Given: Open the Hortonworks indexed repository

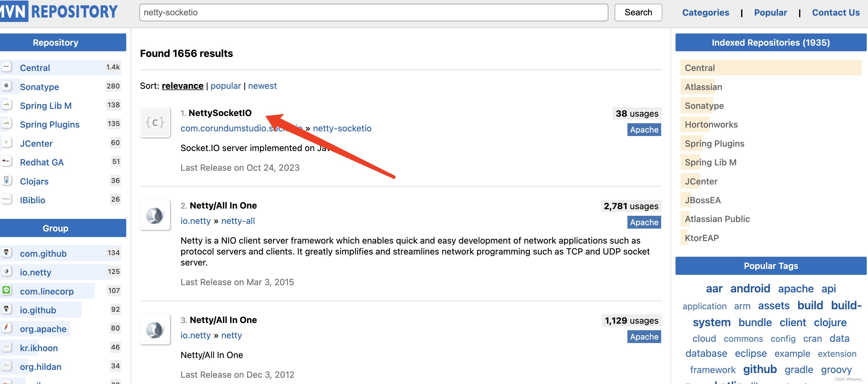Looking at the screenshot, I should [711, 124].
